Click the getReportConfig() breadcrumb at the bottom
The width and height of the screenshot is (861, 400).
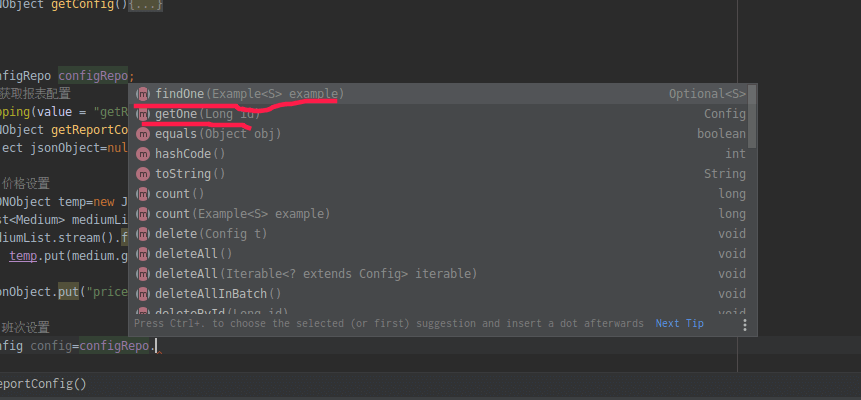pos(40,384)
